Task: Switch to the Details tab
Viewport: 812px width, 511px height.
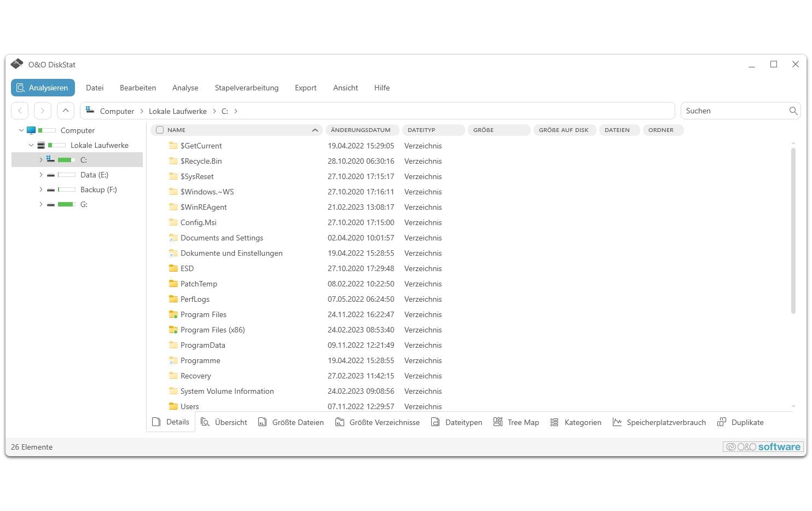Action: [171, 422]
